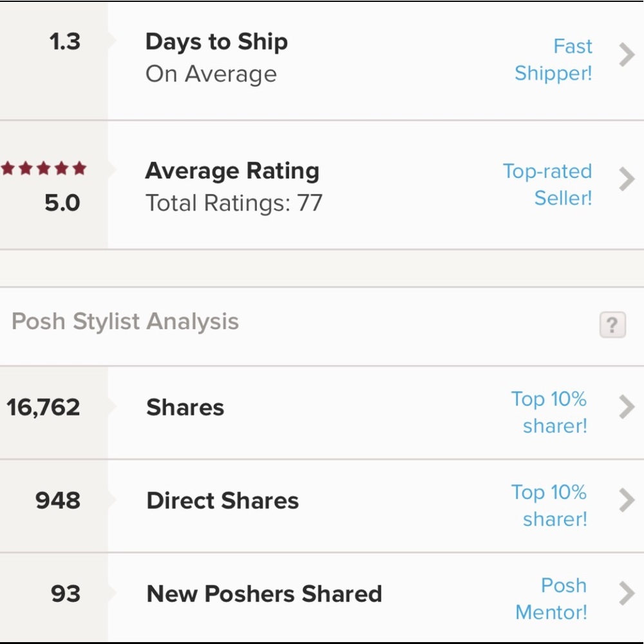644x644 pixels.
Task: Click Top 10% sharer! beside Shares
Action: pyautogui.click(x=549, y=412)
